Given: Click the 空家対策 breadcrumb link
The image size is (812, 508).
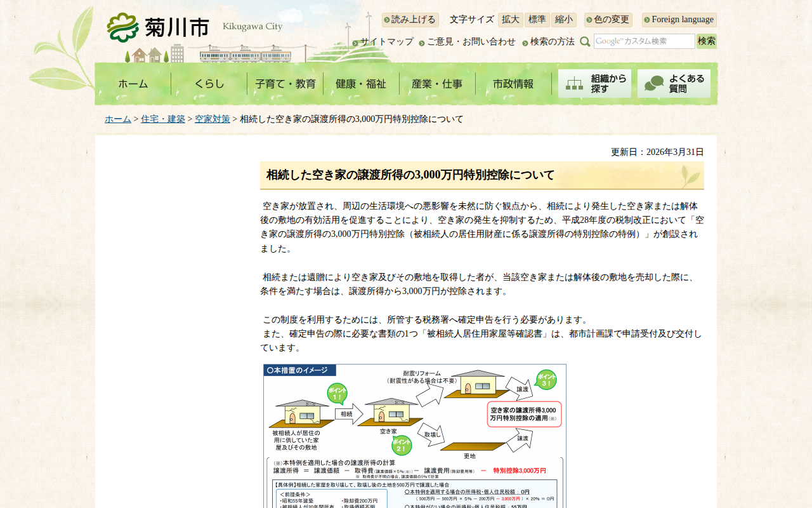Looking at the screenshot, I should [x=213, y=119].
